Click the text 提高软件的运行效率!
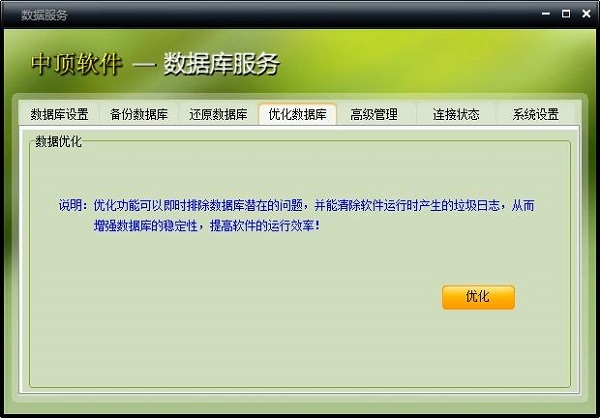Image resolution: width=600 pixels, height=418 pixels. tap(264, 225)
